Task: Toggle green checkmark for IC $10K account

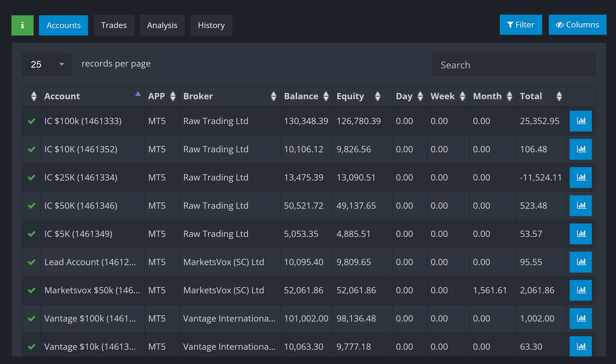Action: click(x=32, y=149)
